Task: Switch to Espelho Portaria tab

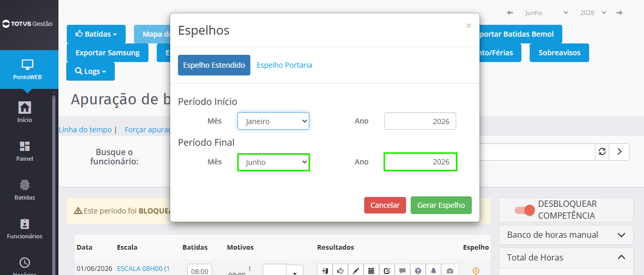Action: (x=284, y=65)
